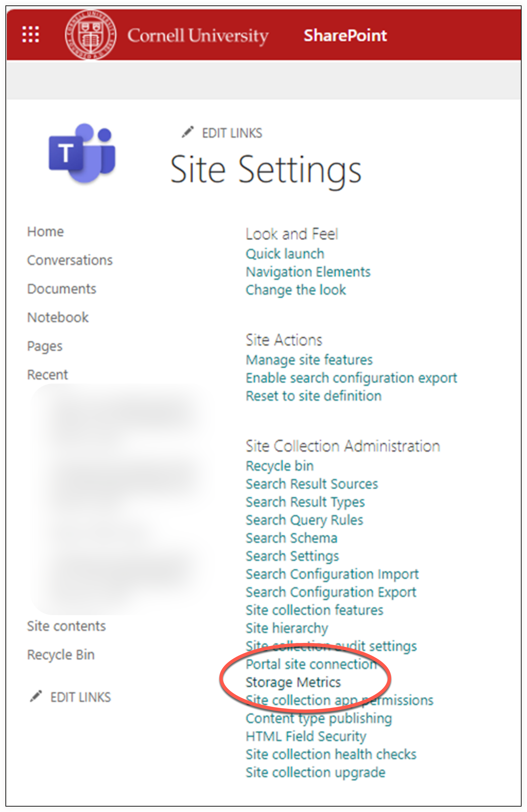Open the app launcher waffle icon
The width and height of the screenshot is (527, 812).
(30, 35)
